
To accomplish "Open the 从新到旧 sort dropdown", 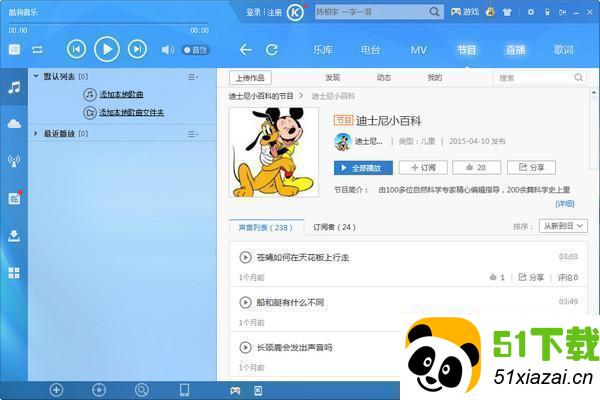I will 563,227.
